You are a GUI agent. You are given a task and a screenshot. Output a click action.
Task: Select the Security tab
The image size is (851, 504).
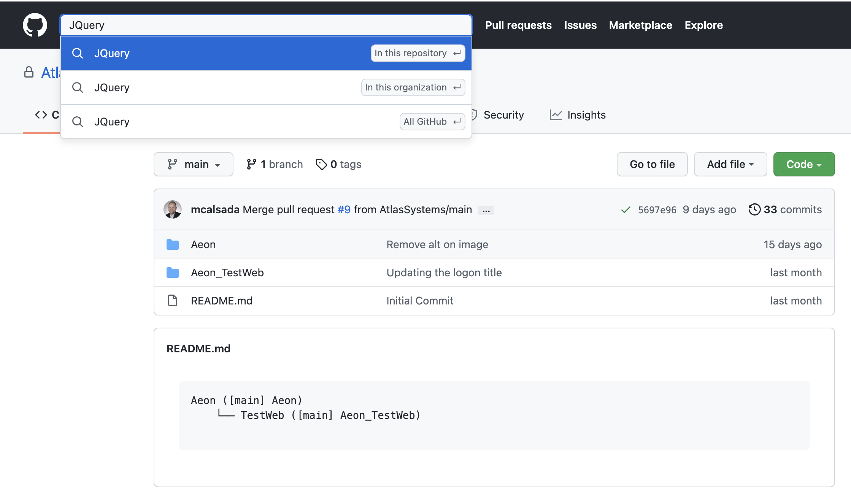pyautogui.click(x=504, y=115)
